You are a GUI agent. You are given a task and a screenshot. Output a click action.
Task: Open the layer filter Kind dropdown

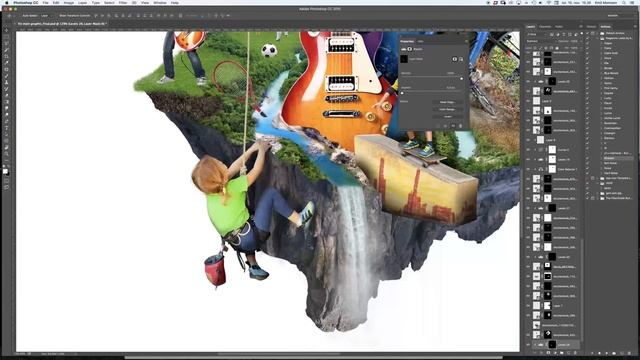pyautogui.click(x=536, y=34)
